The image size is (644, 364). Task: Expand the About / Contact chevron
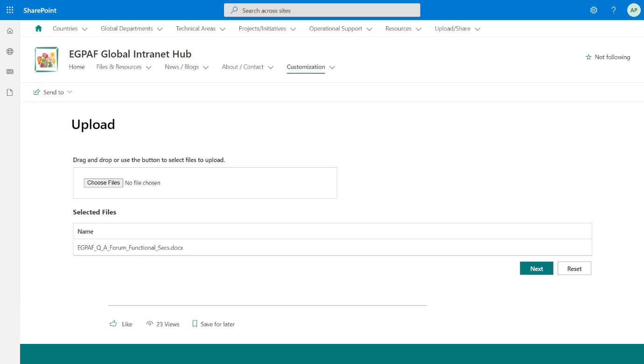click(x=271, y=67)
